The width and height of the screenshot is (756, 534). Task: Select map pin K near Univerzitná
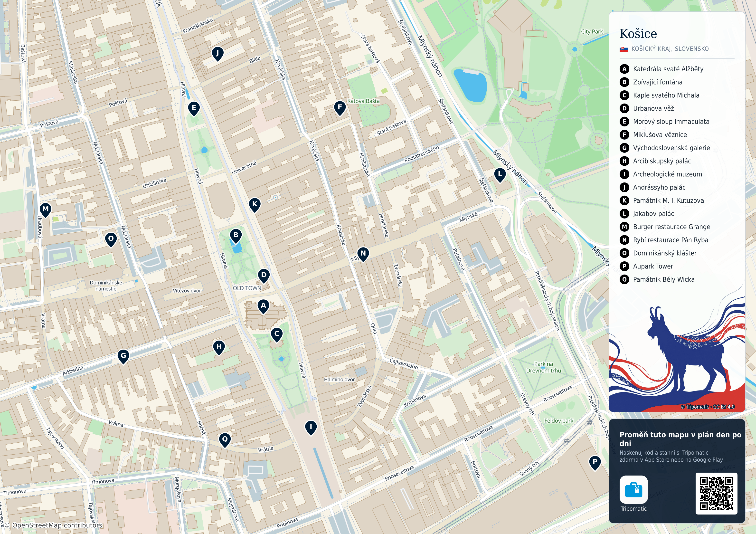coord(255,205)
